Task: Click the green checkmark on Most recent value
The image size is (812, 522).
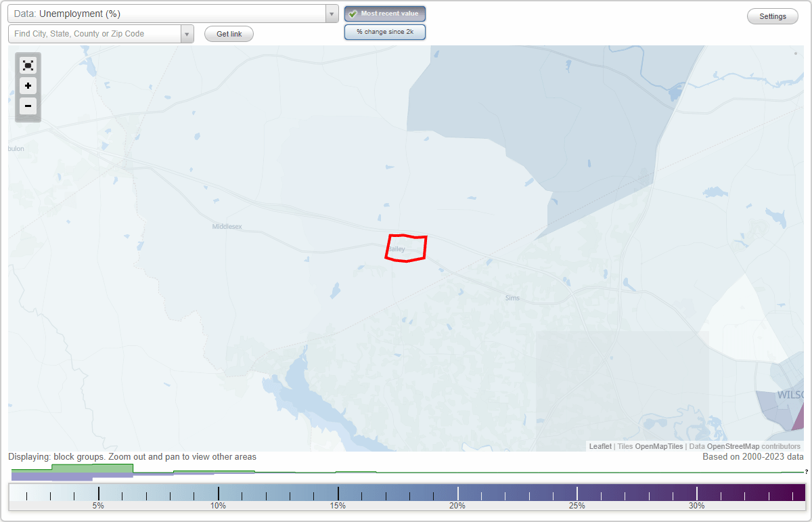Action: (x=353, y=14)
